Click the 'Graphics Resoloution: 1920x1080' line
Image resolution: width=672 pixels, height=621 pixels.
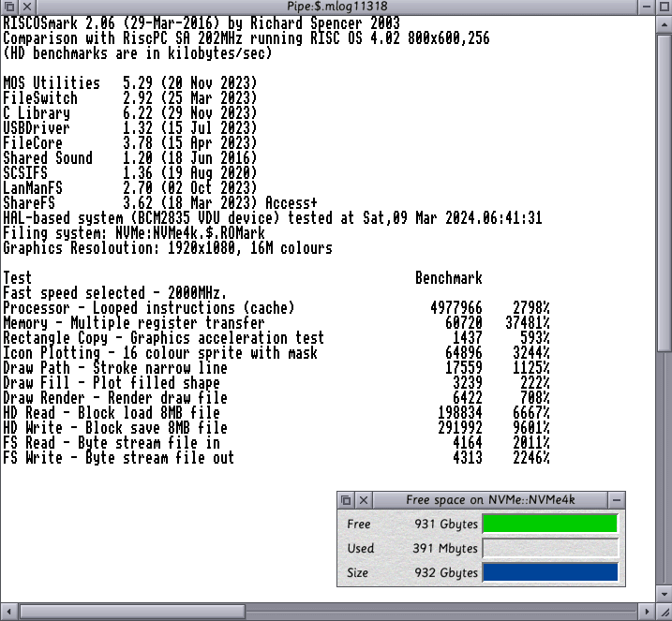click(168, 248)
